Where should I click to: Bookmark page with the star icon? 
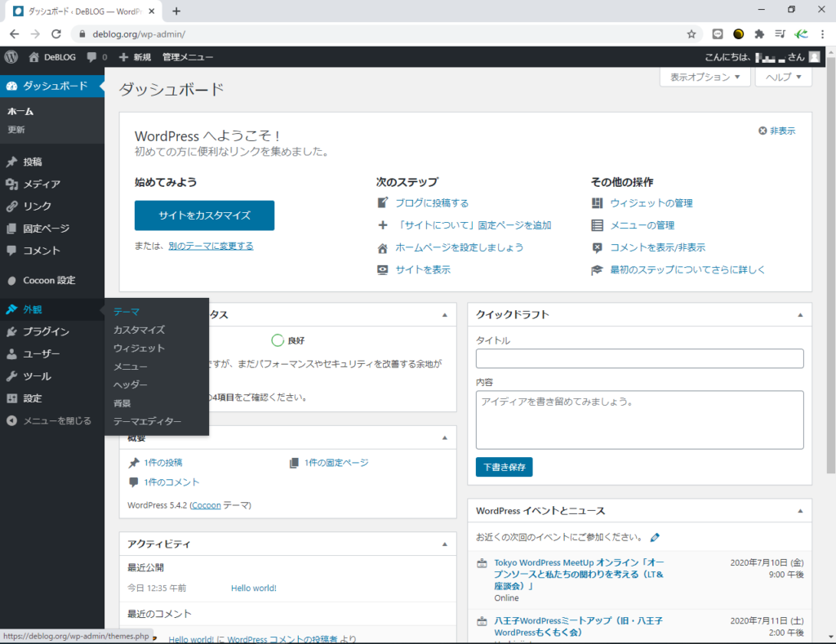(691, 34)
